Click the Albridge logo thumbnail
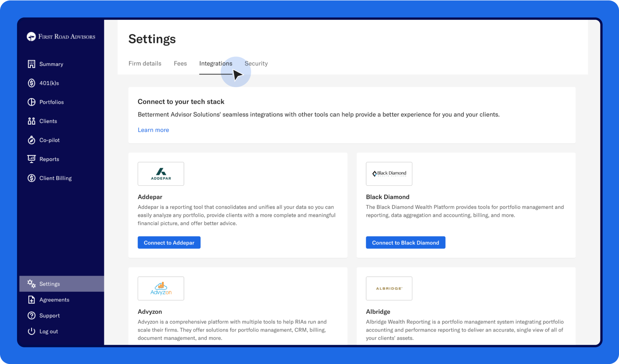619x364 pixels. click(389, 289)
